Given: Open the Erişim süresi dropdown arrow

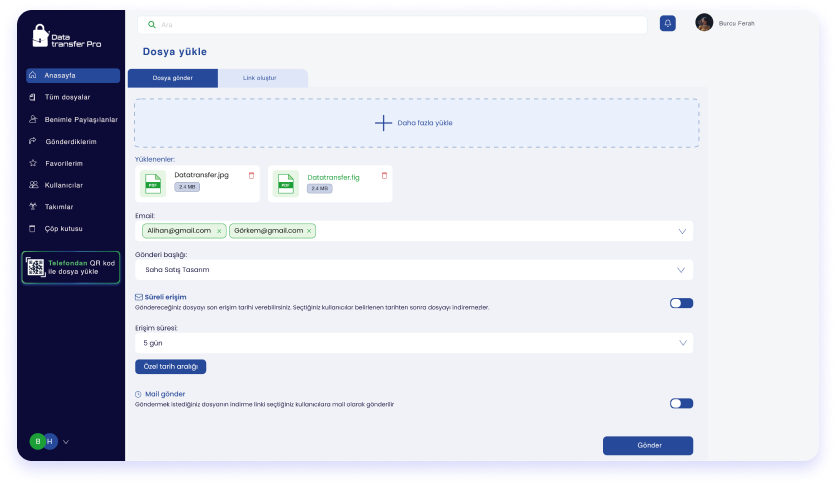Looking at the screenshot, I should click(682, 343).
